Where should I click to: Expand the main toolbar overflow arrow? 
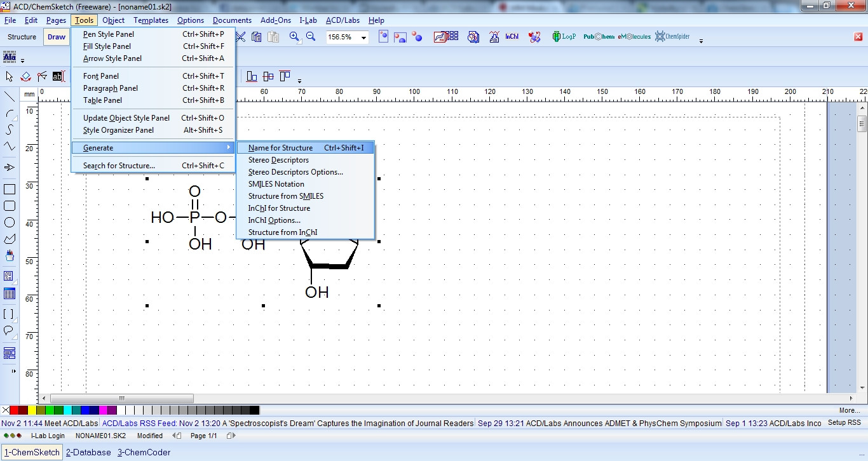point(701,41)
